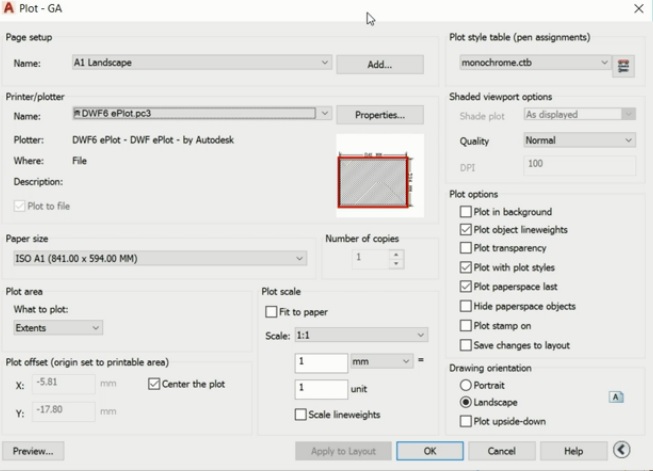Click the drawing orientation A preview icon

pyautogui.click(x=616, y=397)
